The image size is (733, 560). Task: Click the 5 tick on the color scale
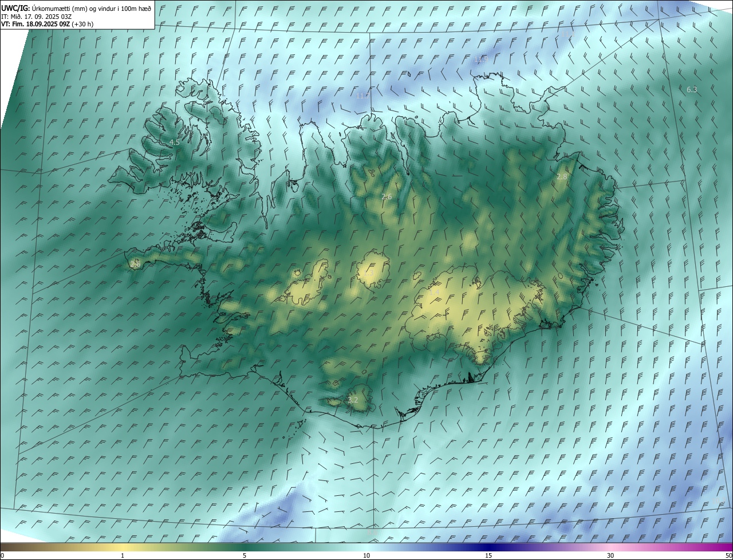245,555
